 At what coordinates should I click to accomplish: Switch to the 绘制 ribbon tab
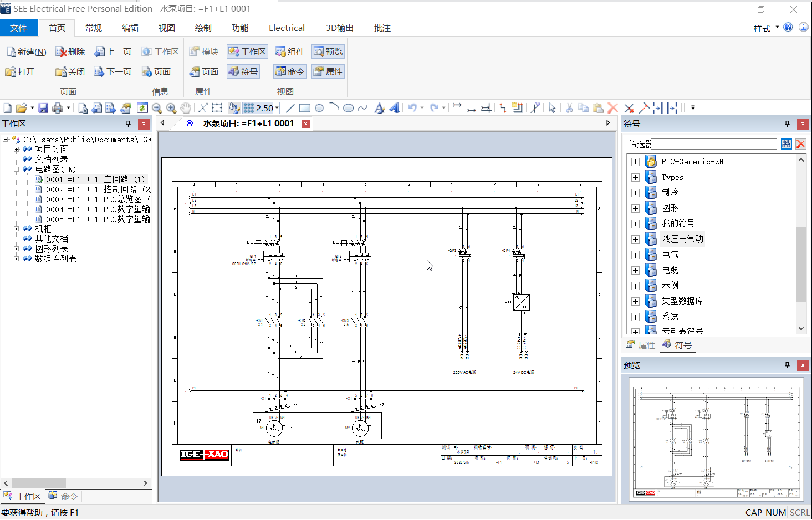(203, 28)
